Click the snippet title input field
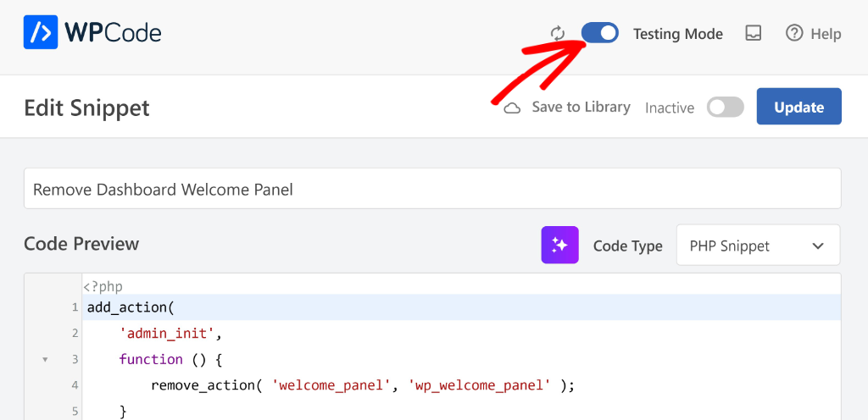Image resolution: width=868 pixels, height=420 pixels. point(432,189)
